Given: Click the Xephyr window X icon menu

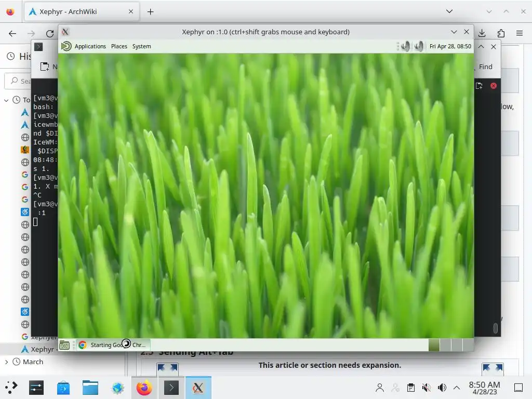Looking at the screenshot, I should pyautogui.click(x=65, y=32).
